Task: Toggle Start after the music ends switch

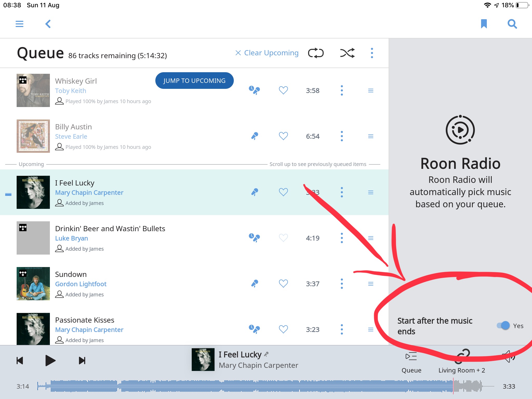Action: pos(503,325)
